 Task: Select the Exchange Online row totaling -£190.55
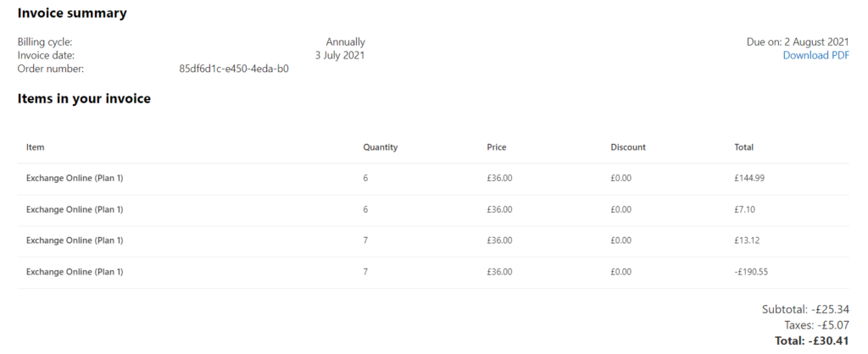click(433, 272)
